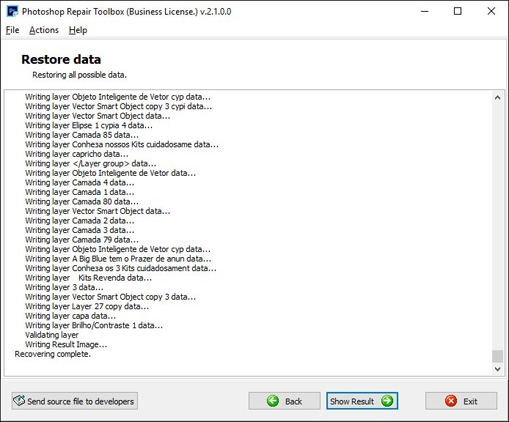The width and height of the screenshot is (509, 422).
Task: Maximize the Photoshop Repair Toolbox window
Action: 458,11
